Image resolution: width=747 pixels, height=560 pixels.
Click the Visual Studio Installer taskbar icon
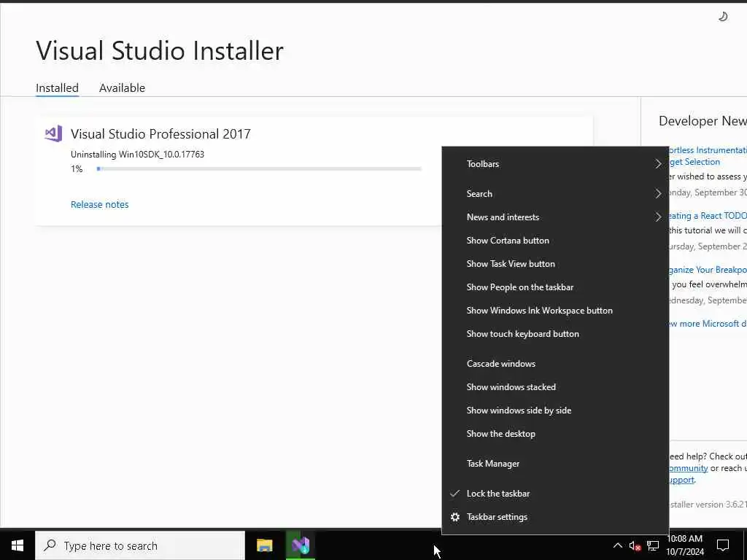coord(301,545)
